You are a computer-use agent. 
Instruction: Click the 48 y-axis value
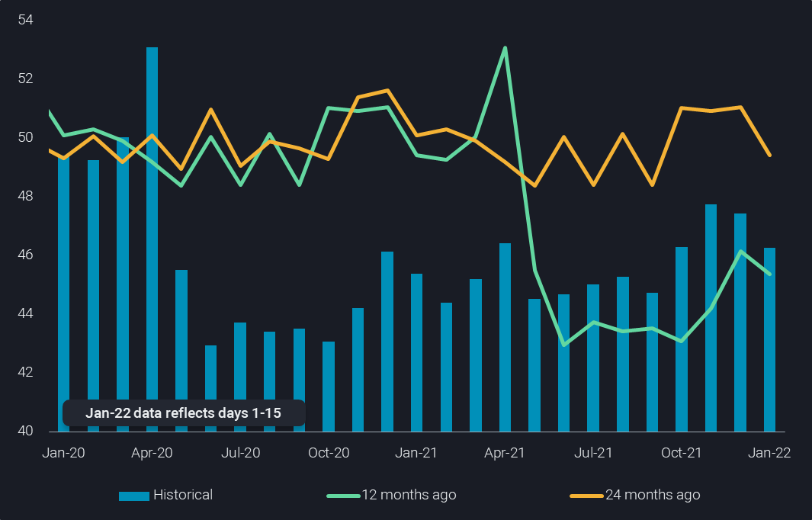point(25,196)
